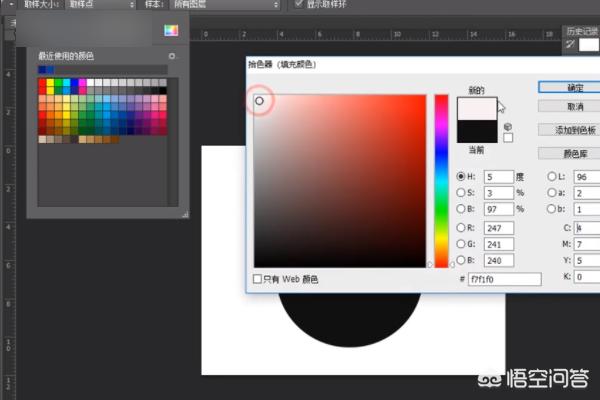600x400 pixels.
Task: Pick the cyan swatch in first palette row
Action: click(66, 82)
